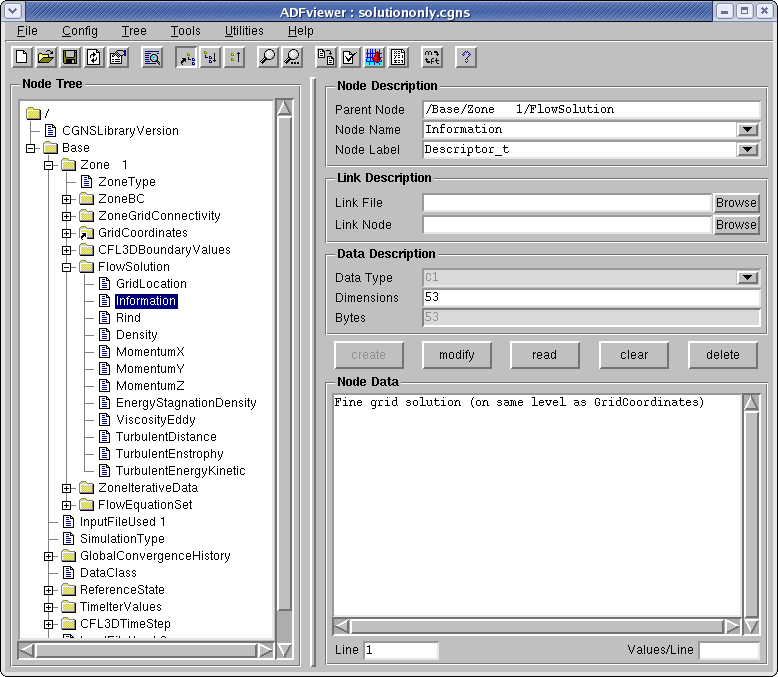The width and height of the screenshot is (778, 677).
Task: Select the ViscosityEddy node
Action: pos(156,420)
